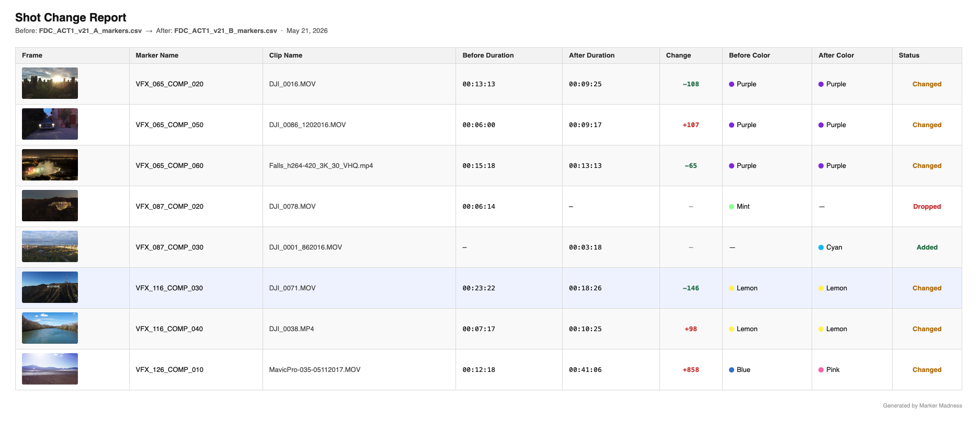980x429 pixels.
Task: Click the -108 change value
Action: pyautogui.click(x=691, y=84)
